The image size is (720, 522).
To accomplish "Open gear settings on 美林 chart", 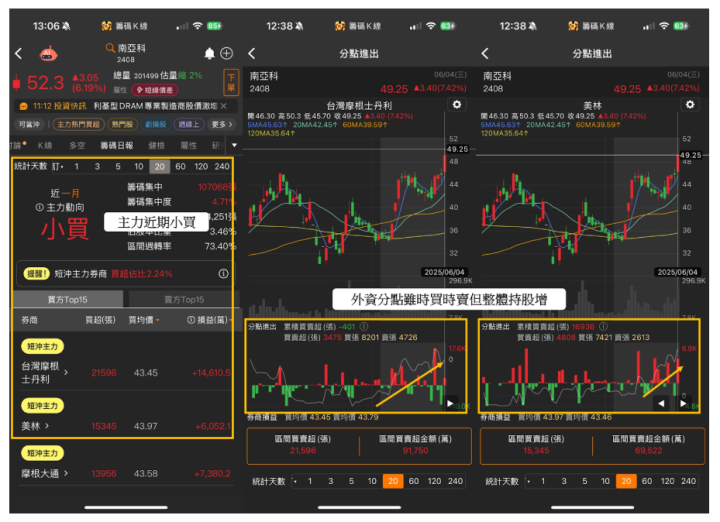I will click(690, 105).
